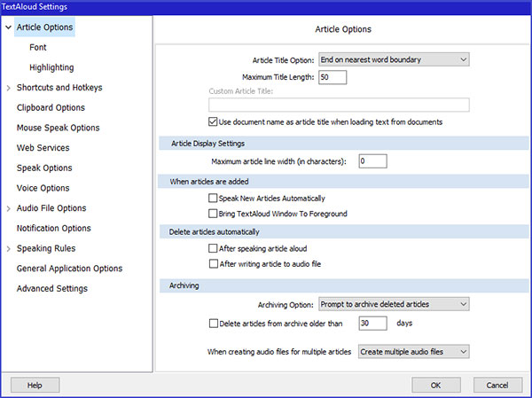Viewport: 532px width, 398px height.
Task: Click the Custom Article Title text box
Action: tap(339, 105)
